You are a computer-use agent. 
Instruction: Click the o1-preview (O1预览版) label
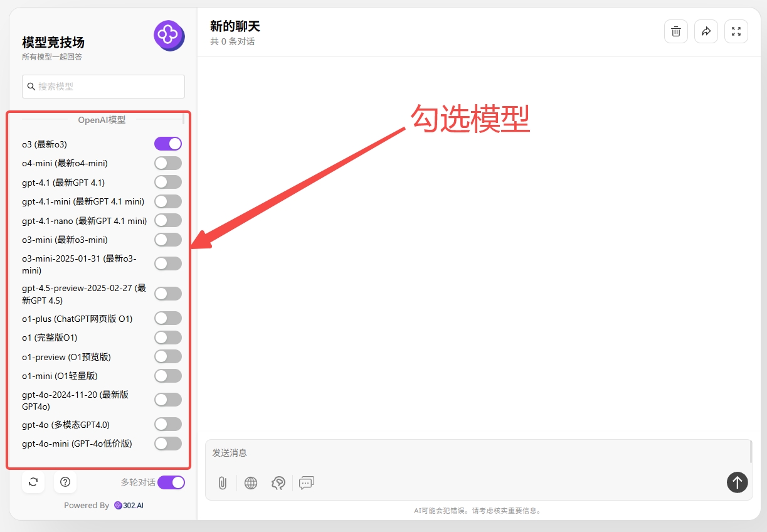[66, 357]
